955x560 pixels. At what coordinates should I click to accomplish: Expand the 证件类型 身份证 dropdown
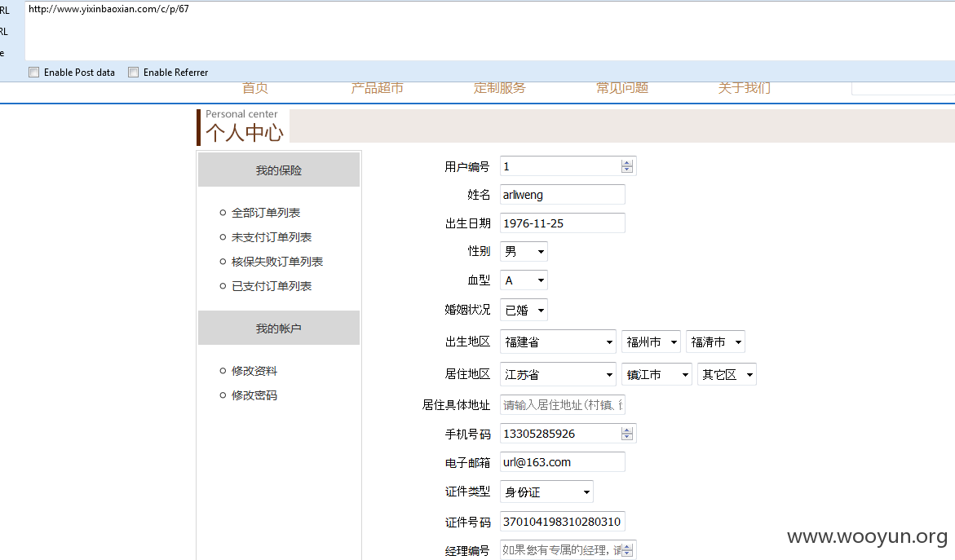point(546,492)
